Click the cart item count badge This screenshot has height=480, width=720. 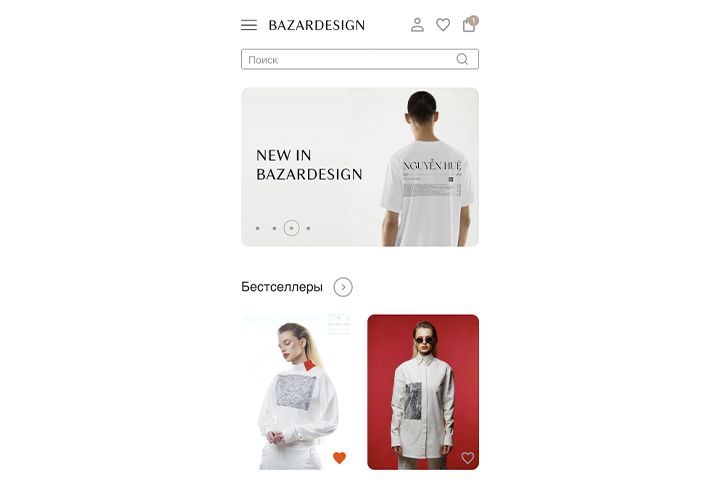[473, 20]
